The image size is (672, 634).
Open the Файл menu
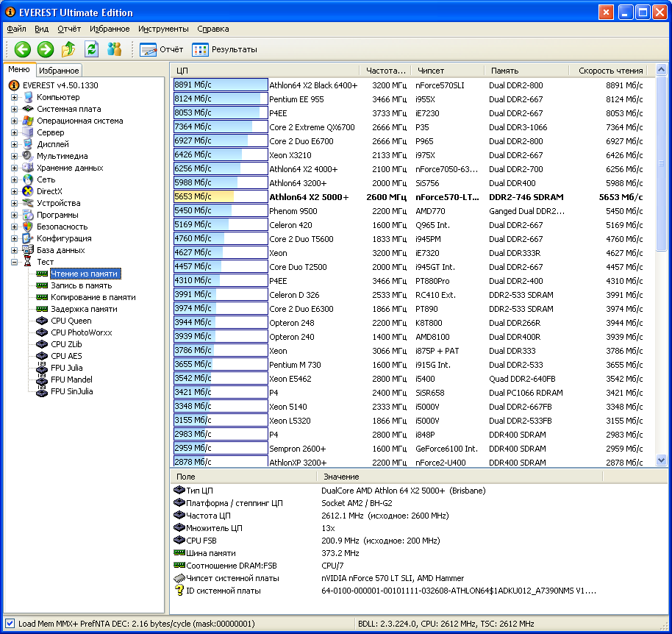click(16, 29)
